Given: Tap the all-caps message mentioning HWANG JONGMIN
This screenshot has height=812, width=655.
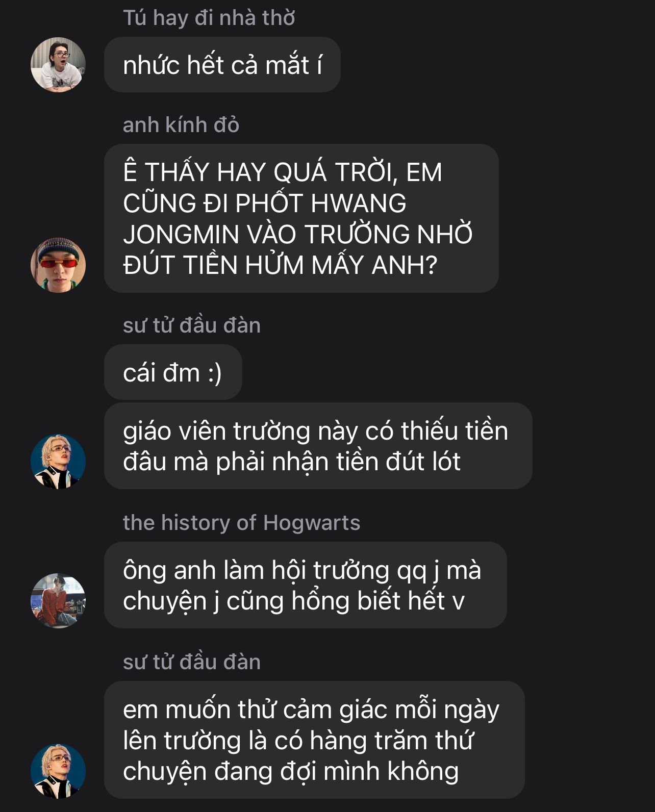Looking at the screenshot, I should coord(301,218).
